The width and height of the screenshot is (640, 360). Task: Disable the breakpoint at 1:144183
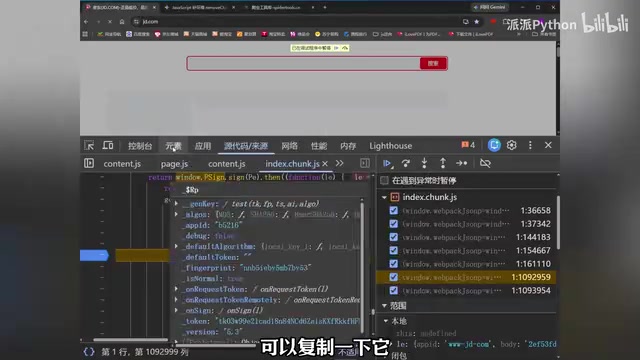pos(393,237)
